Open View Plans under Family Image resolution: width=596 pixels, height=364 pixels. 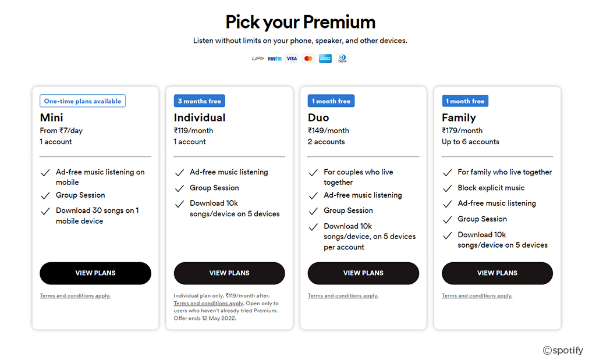pos(497,273)
